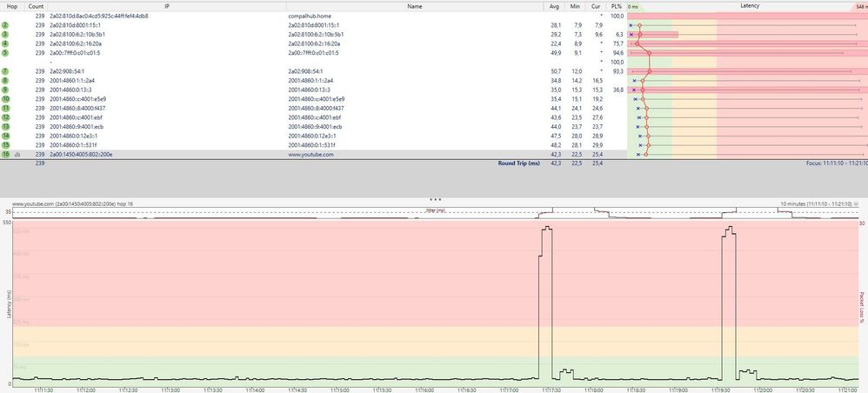Click IP 2a00:1450:4005:802::200e in hop 16
Screen dimensions: 868x393
coord(80,155)
